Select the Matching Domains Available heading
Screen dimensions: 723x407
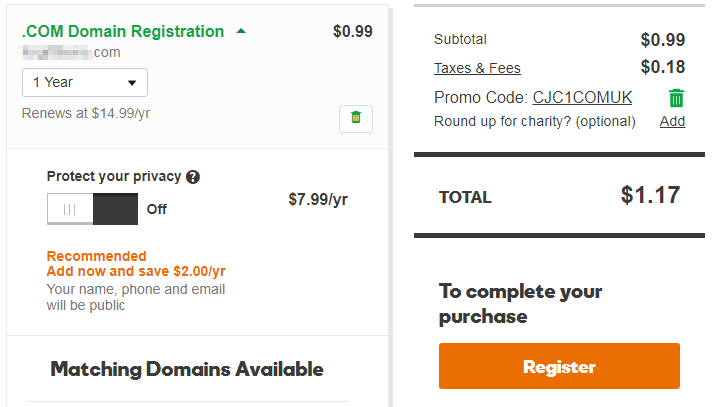point(187,369)
